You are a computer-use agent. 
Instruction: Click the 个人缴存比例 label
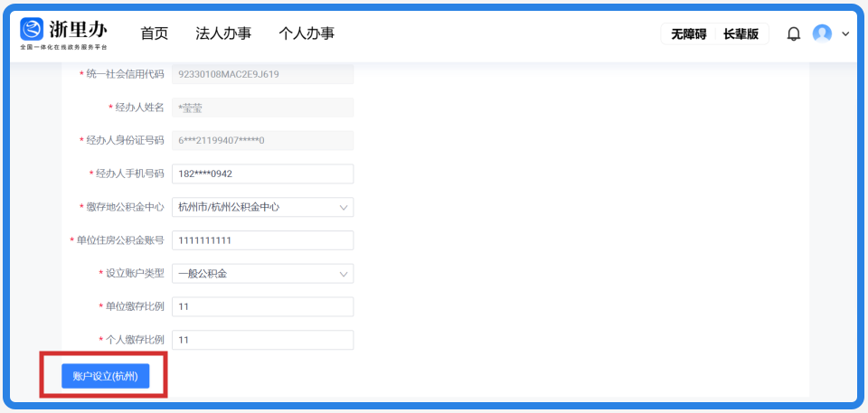click(x=135, y=340)
